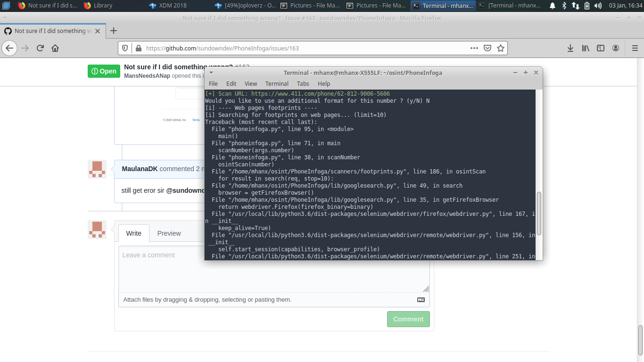Go back using the back arrow
This screenshot has width=644, height=362.
tap(9, 48)
